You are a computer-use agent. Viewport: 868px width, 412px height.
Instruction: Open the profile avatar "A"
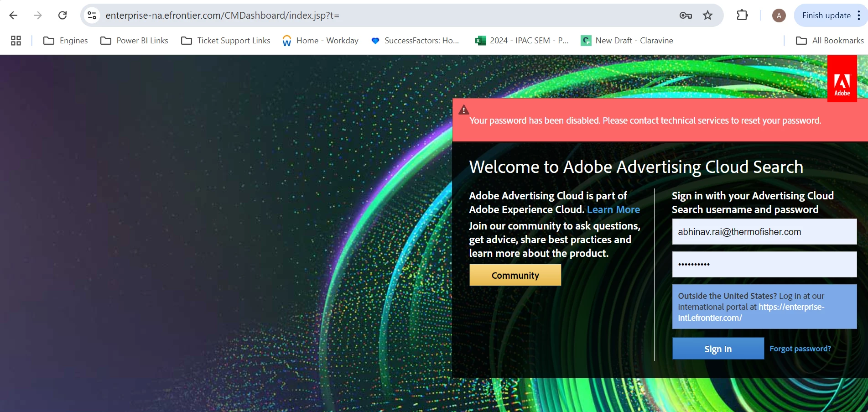(x=779, y=16)
